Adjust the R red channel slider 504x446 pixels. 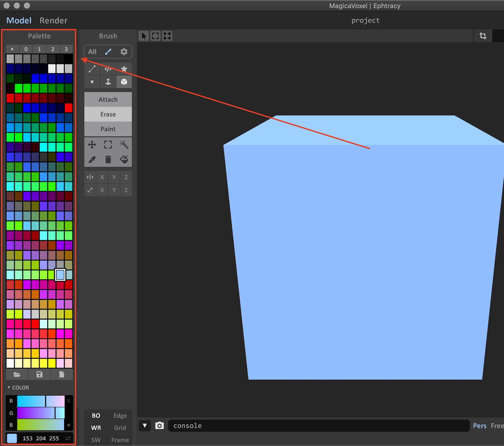coord(41,401)
